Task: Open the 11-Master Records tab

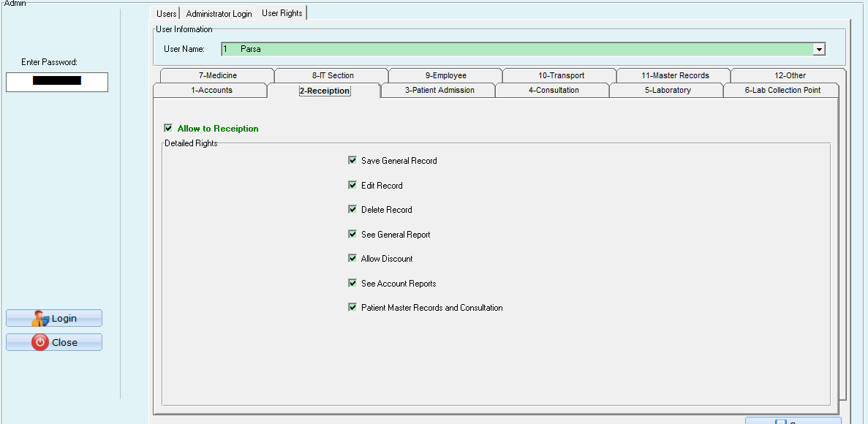Action: tap(674, 75)
